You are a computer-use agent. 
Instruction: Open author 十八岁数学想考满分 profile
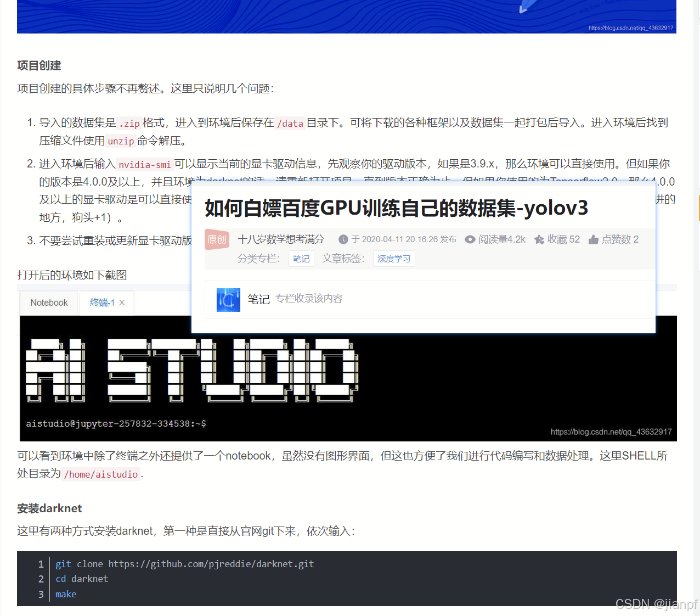pyautogui.click(x=281, y=239)
